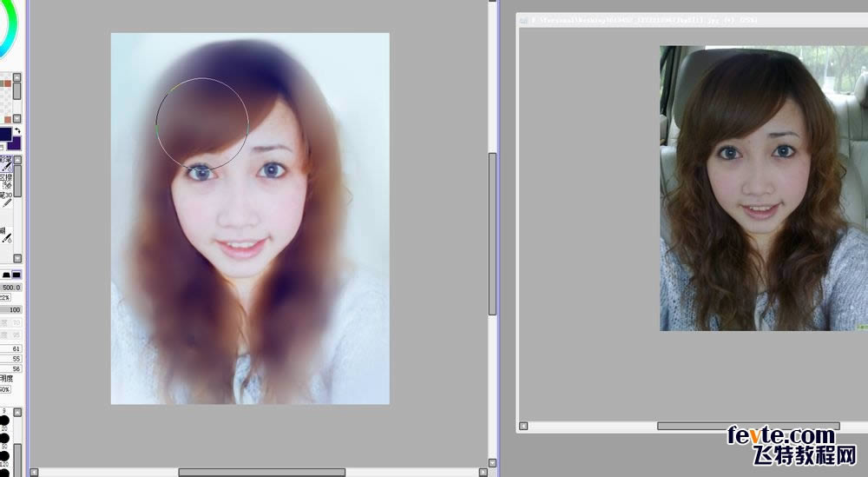Click the parameter field showing 61

click(x=14, y=348)
